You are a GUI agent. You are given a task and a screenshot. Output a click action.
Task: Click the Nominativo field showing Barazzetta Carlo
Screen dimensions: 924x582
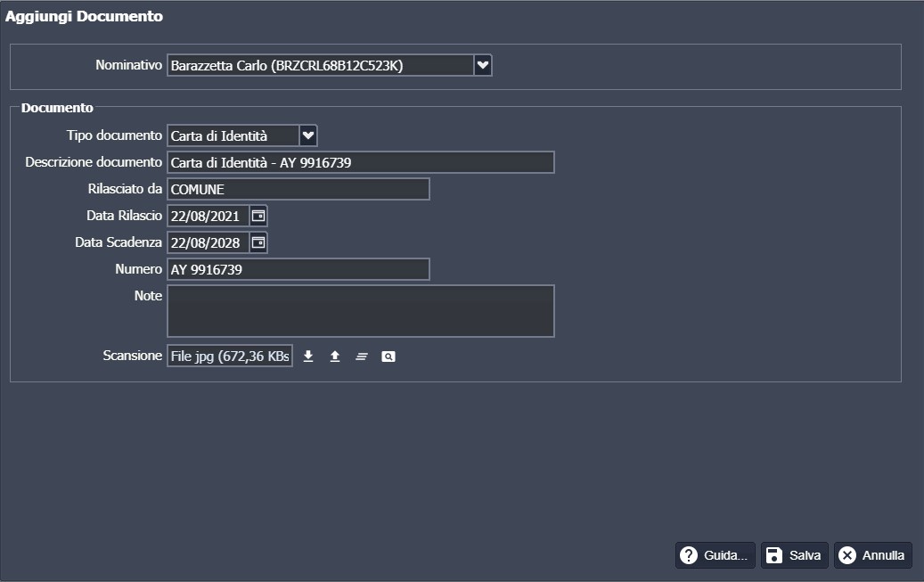coord(320,65)
